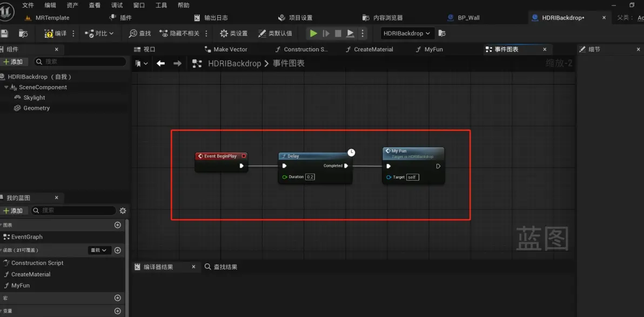Click the My Blueprint settings gear icon
The width and height of the screenshot is (644, 317).
click(123, 210)
